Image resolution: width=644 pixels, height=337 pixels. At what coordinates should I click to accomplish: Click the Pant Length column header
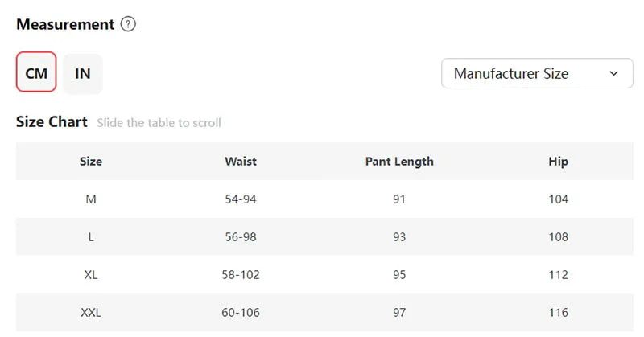click(x=399, y=162)
